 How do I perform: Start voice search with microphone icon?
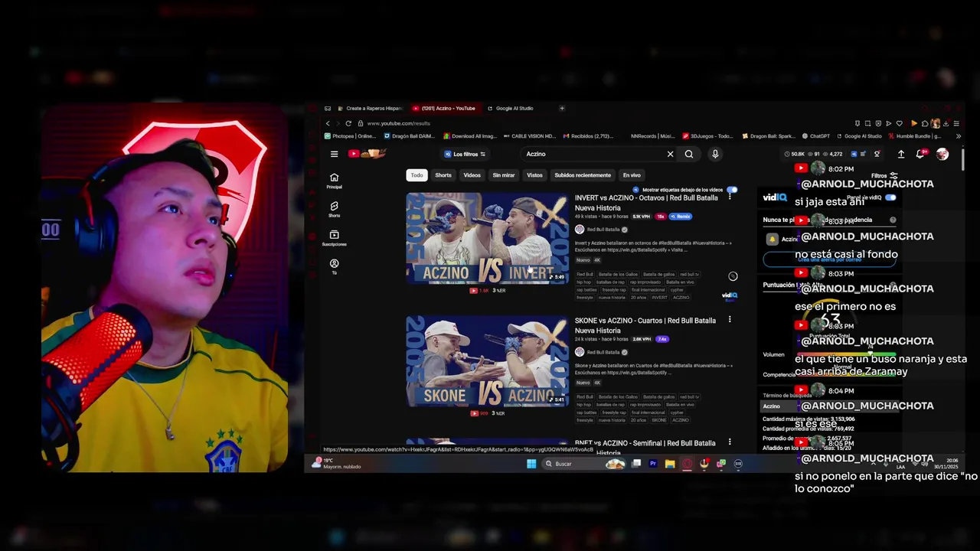coord(715,154)
